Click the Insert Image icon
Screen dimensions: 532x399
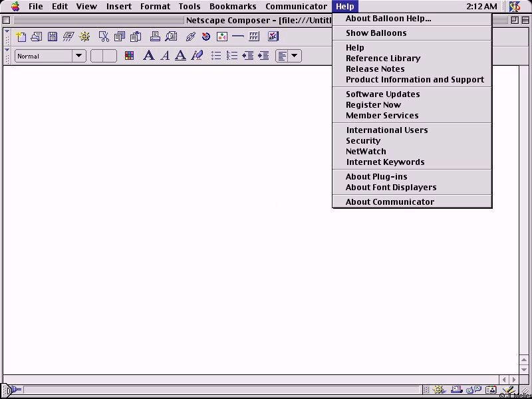point(222,37)
